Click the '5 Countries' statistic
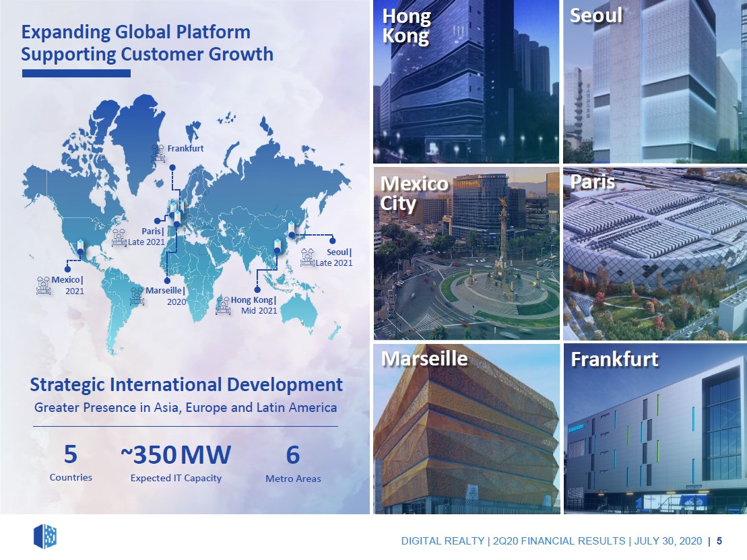The height and width of the screenshot is (560, 747). pyautogui.click(x=71, y=463)
